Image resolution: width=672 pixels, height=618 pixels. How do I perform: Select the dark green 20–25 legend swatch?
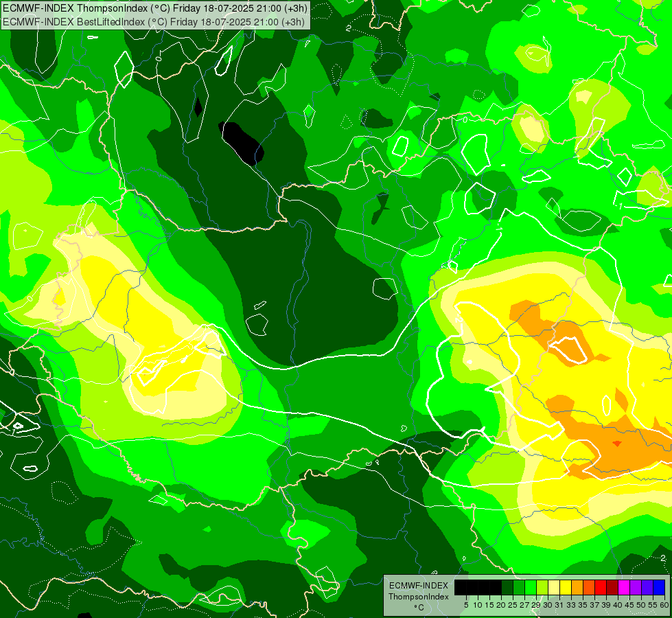coord(507,587)
